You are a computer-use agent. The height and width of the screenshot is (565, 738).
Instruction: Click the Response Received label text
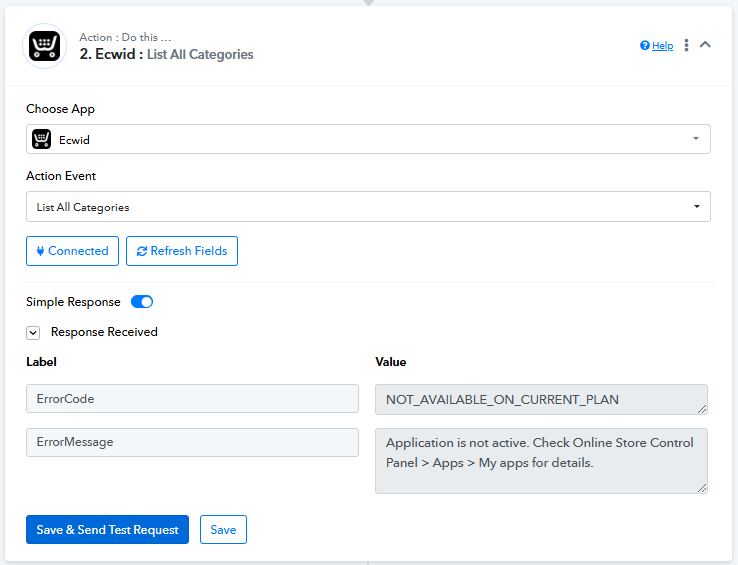point(104,332)
